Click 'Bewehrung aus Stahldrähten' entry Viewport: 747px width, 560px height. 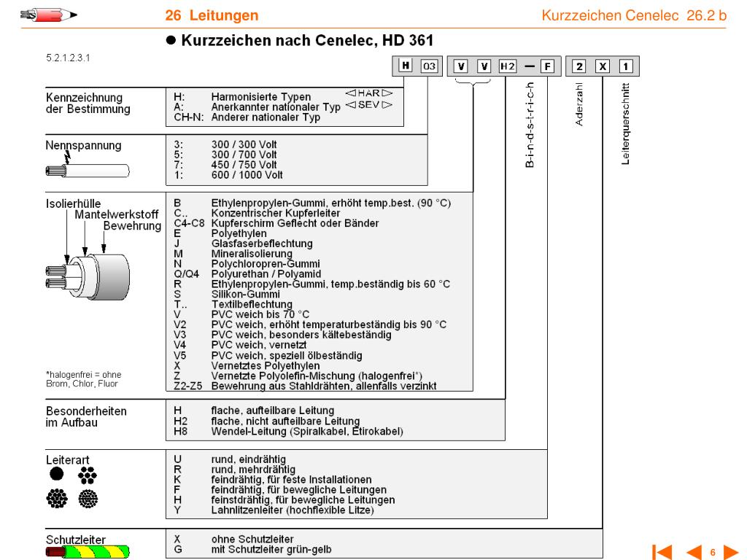[324, 386]
